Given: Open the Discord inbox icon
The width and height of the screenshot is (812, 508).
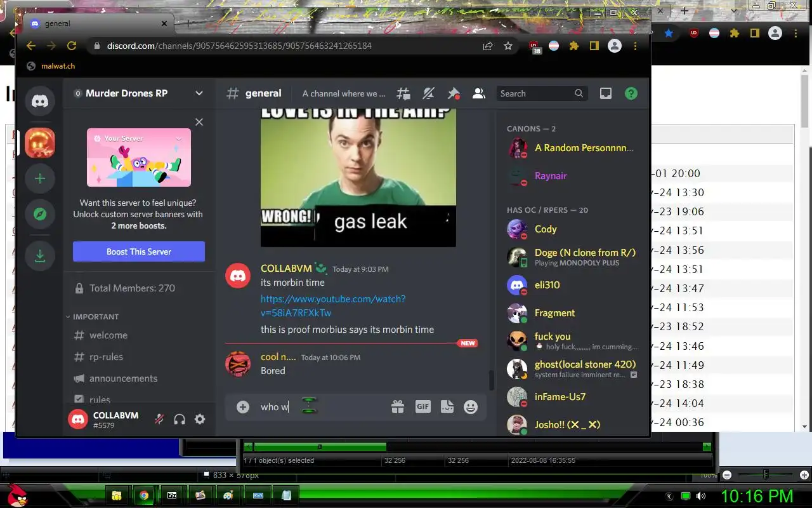Looking at the screenshot, I should click(x=606, y=93).
